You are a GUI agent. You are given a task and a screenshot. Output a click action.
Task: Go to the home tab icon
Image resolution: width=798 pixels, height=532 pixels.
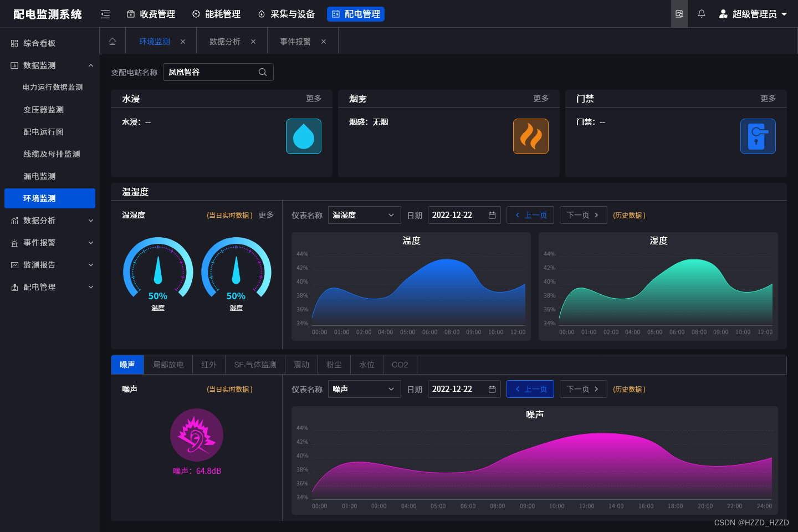(112, 42)
